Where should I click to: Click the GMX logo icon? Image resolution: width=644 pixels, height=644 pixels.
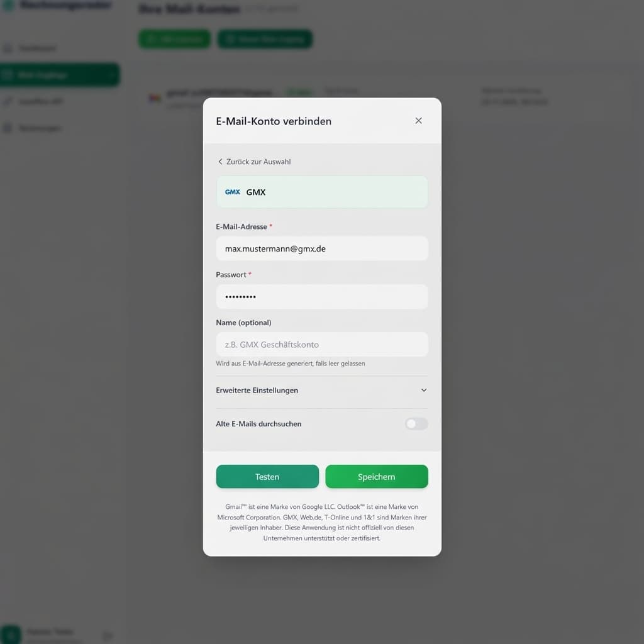pos(233,192)
